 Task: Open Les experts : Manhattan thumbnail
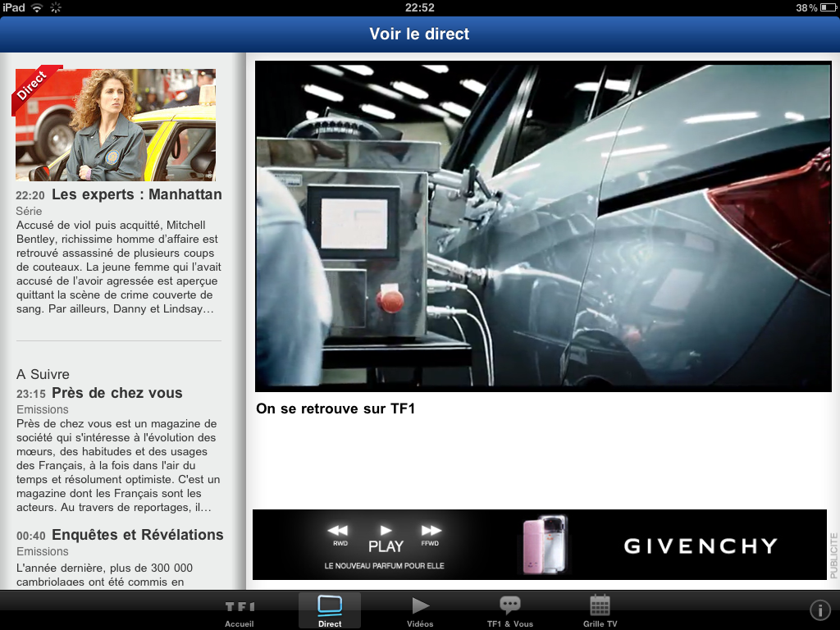pyautogui.click(x=116, y=125)
